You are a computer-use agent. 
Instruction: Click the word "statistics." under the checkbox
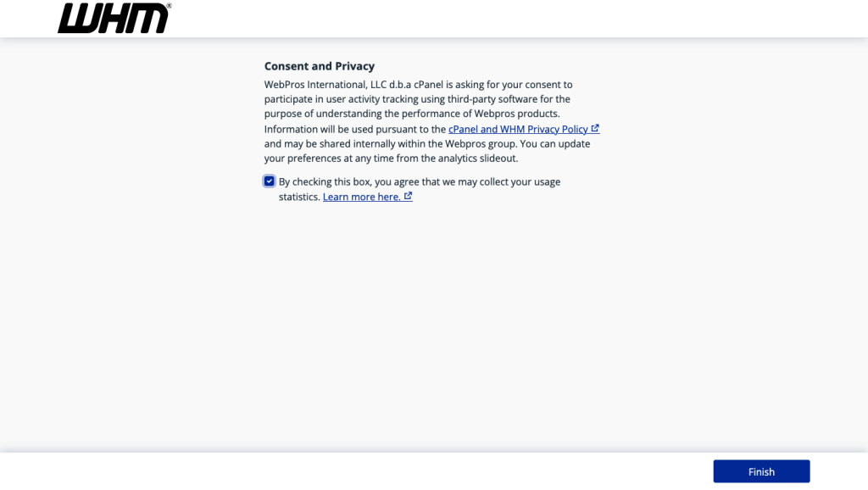pos(299,197)
